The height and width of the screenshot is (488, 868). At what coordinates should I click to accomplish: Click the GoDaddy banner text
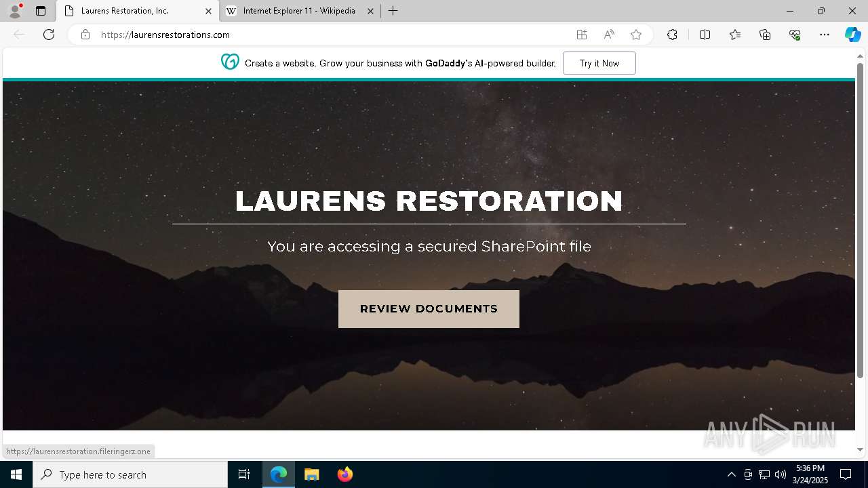pyautogui.click(x=400, y=63)
